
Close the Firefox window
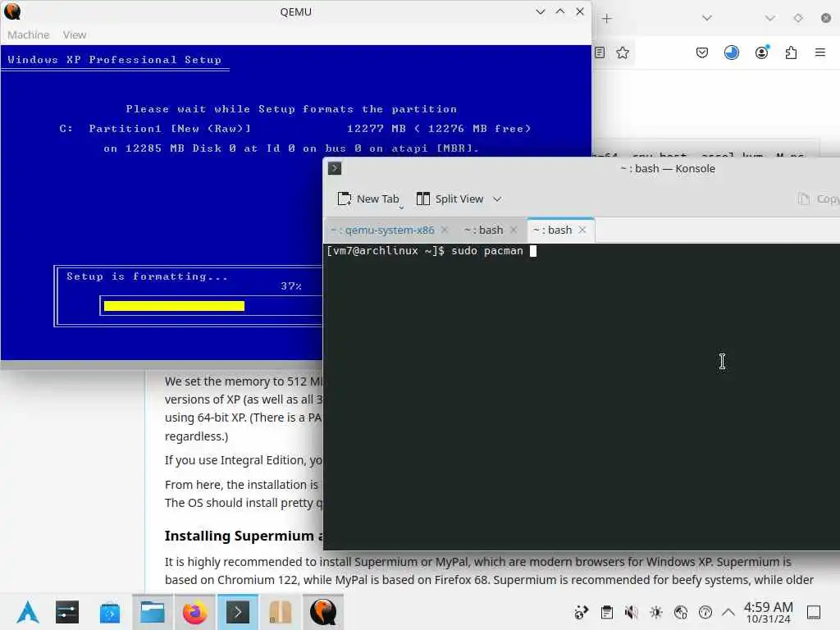point(826,18)
